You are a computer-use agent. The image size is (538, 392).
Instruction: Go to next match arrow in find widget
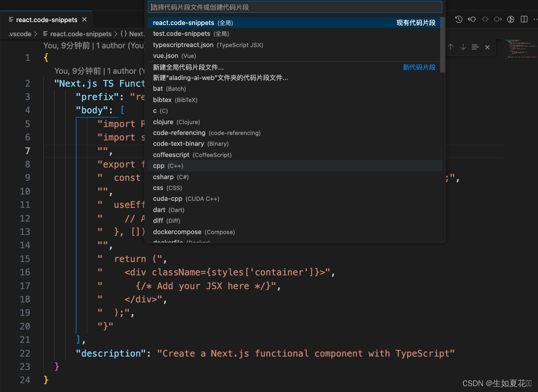click(x=463, y=47)
